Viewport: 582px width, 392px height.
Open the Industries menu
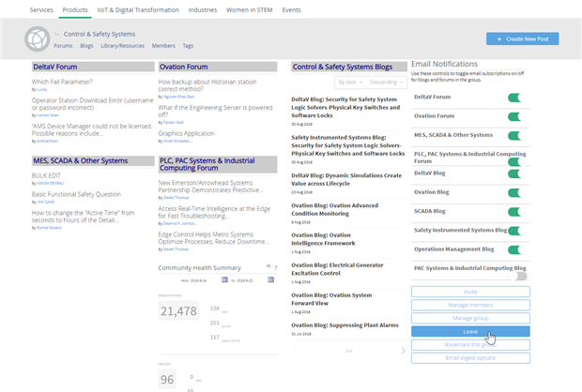click(x=202, y=10)
